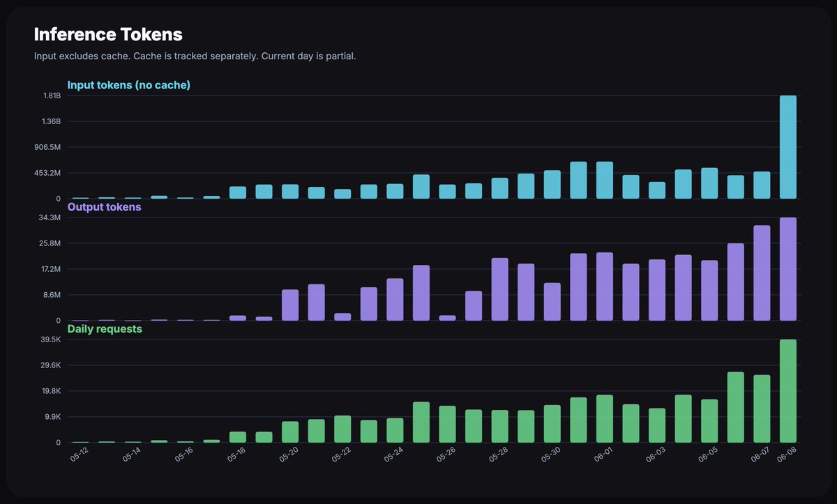This screenshot has width=837, height=504.
Task: Pick the 05-30 bar in Output tokens chart
Action: 552,302
